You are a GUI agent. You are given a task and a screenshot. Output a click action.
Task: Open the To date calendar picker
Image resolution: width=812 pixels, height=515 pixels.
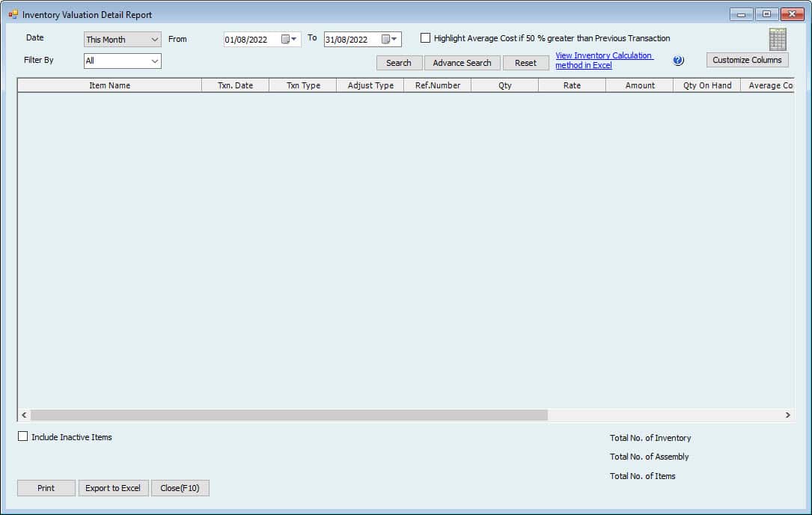[x=389, y=40]
